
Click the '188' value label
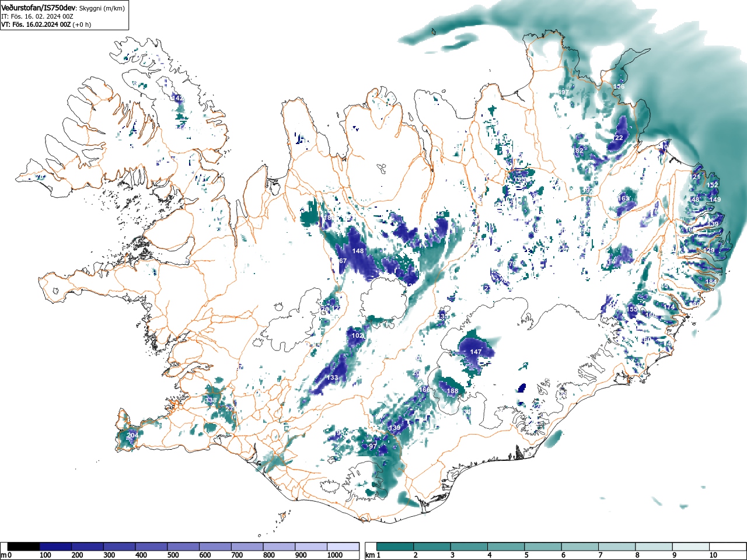[452, 391]
